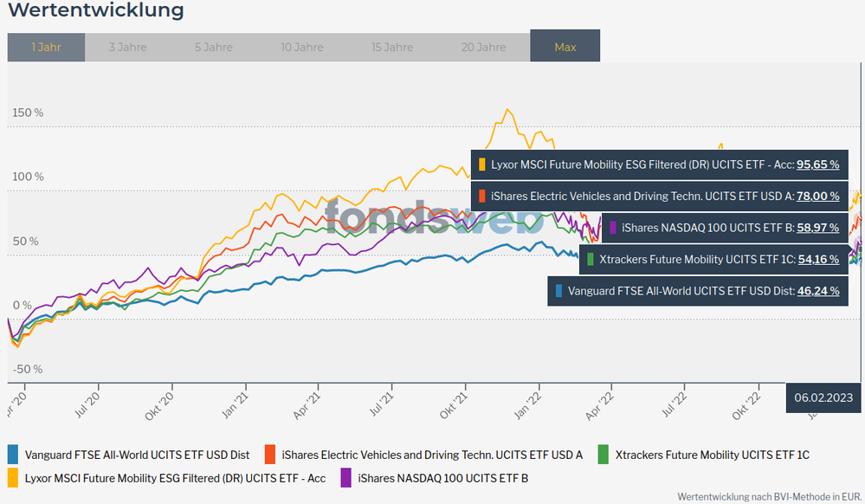Toggle iShares Electric Vehicles legend entry
This screenshot has width=865, height=504.
432,454
